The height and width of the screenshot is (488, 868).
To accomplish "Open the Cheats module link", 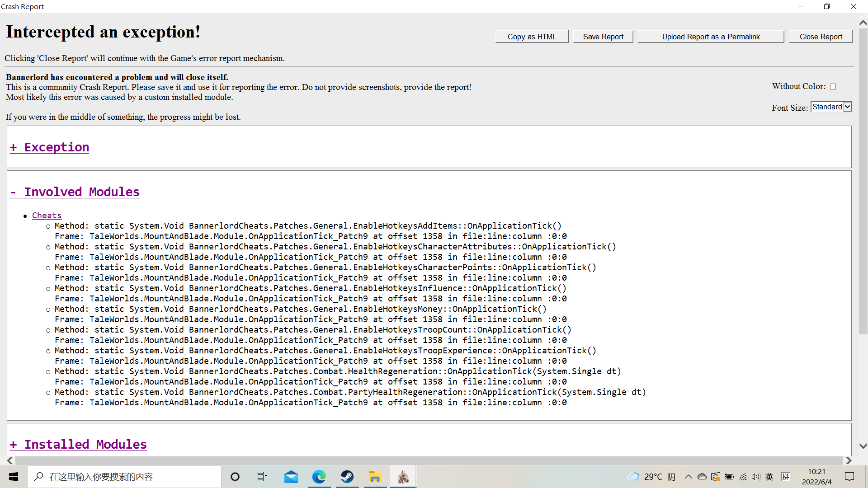I will coord(47,216).
